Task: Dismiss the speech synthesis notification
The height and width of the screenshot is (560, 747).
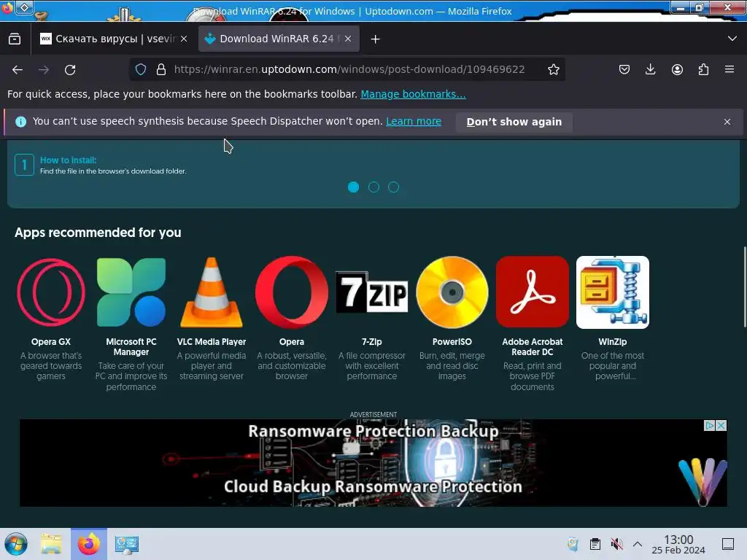Action: pos(727,122)
